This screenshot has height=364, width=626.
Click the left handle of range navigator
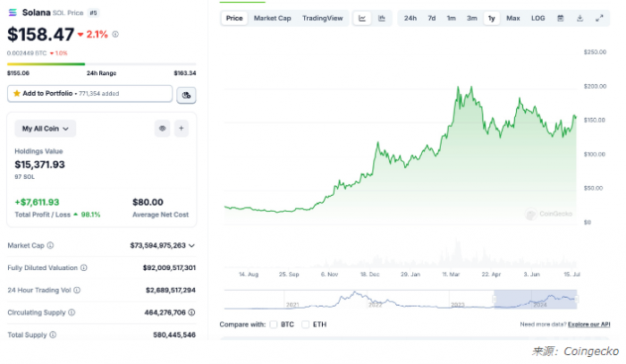click(x=495, y=299)
